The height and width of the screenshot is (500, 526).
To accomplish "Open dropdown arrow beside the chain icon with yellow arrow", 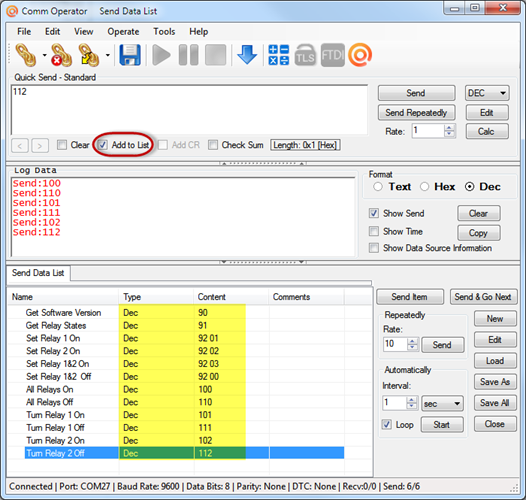I will (108, 55).
